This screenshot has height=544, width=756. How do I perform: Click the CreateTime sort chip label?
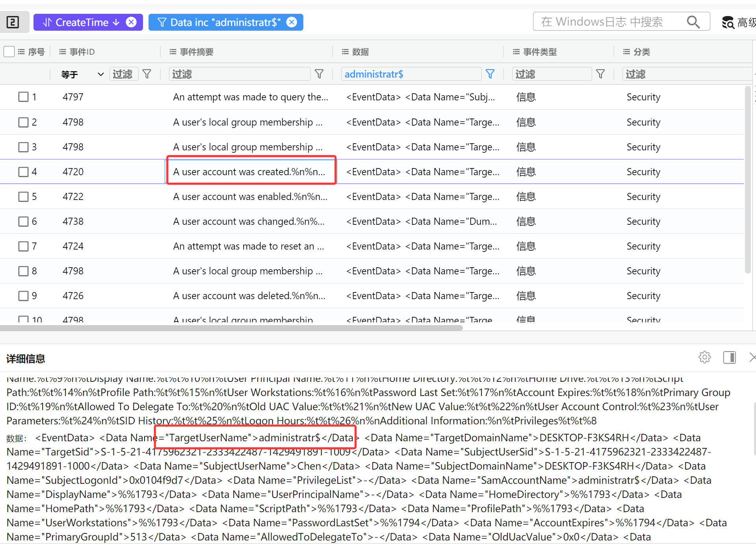tap(82, 22)
